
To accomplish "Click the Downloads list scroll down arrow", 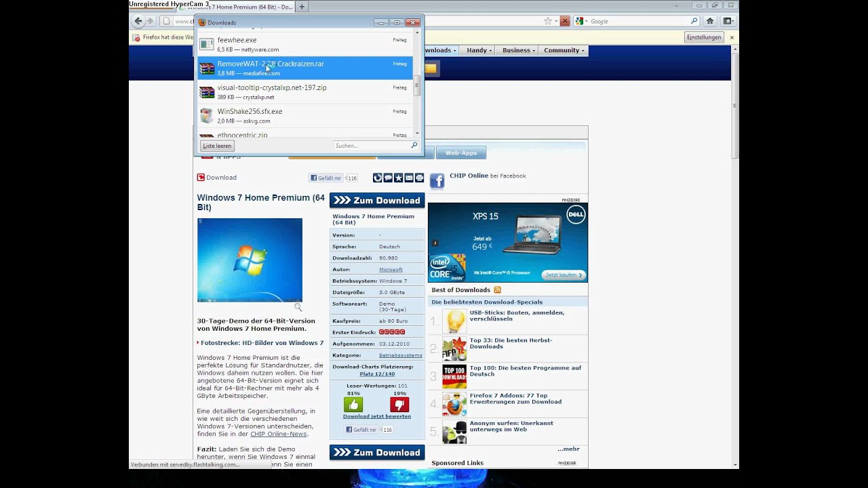I will click(x=417, y=134).
